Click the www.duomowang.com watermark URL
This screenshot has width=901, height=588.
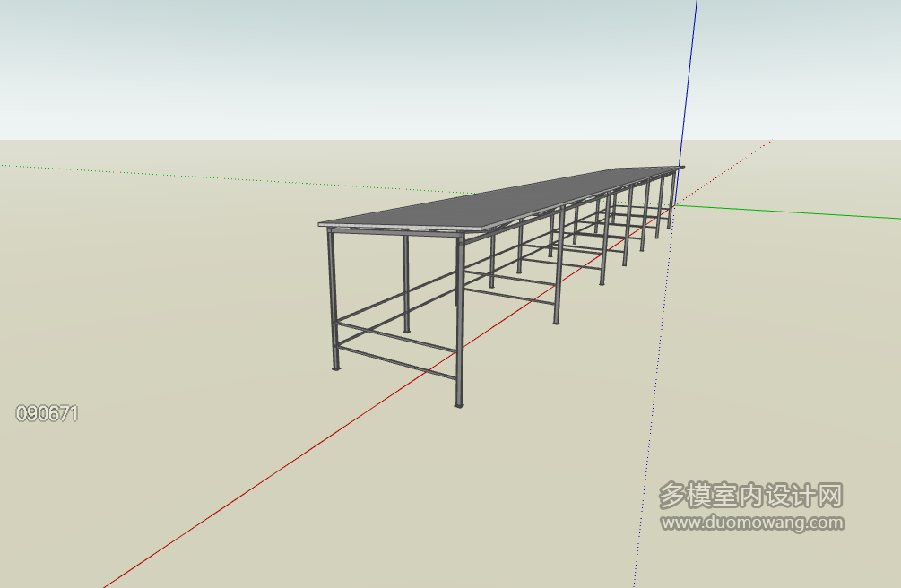752,522
